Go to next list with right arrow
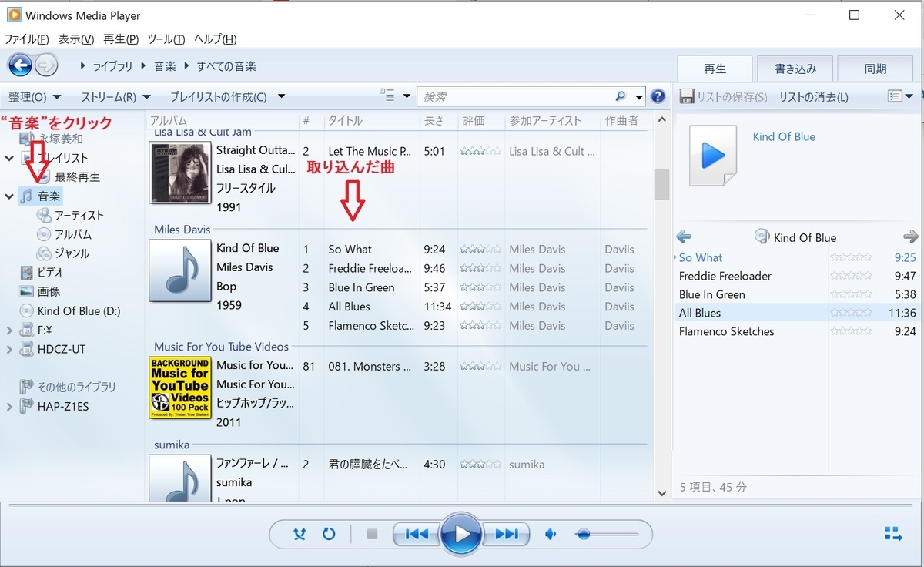Viewport: 924px width, 567px height. [x=911, y=237]
